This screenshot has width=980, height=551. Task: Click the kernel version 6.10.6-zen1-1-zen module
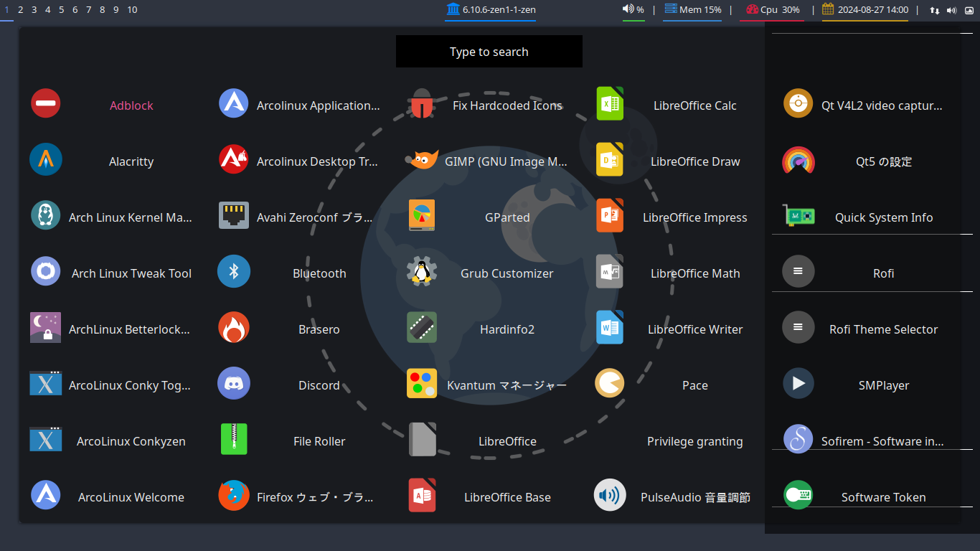click(491, 10)
